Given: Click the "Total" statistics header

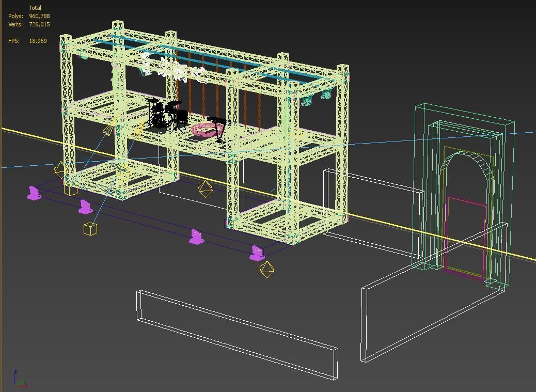Looking at the screenshot, I should tap(35, 8).
